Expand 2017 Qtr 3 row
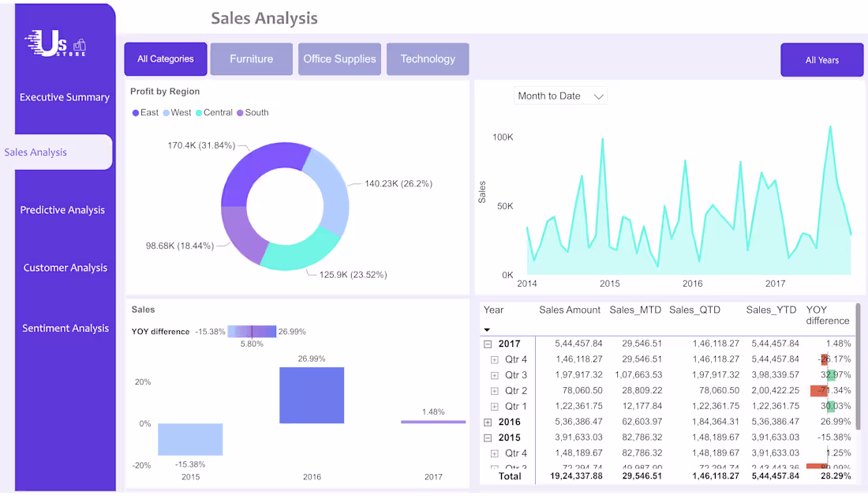868x496 pixels. click(x=494, y=375)
